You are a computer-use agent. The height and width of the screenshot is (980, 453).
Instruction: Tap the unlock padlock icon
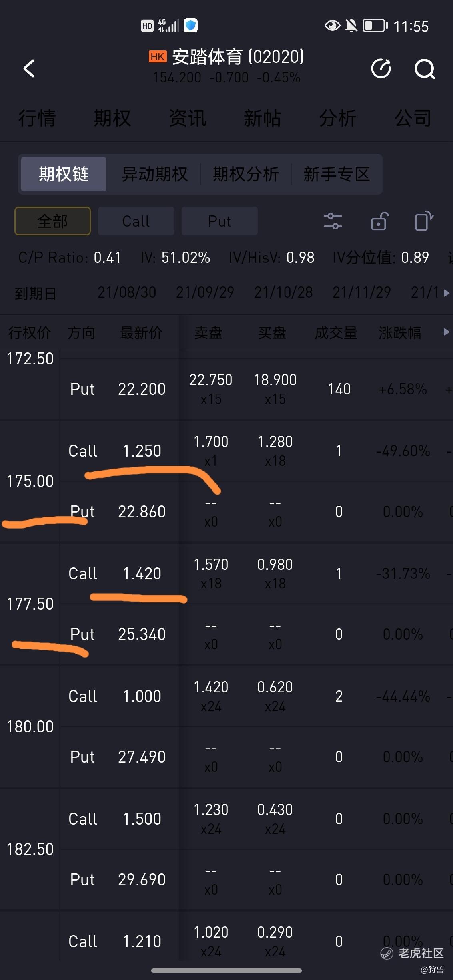(x=379, y=221)
